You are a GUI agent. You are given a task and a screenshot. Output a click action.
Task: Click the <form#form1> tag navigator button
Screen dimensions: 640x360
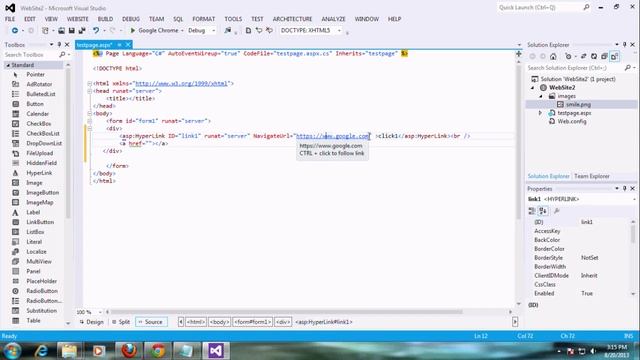pyautogui.click(x=253, y=322)
